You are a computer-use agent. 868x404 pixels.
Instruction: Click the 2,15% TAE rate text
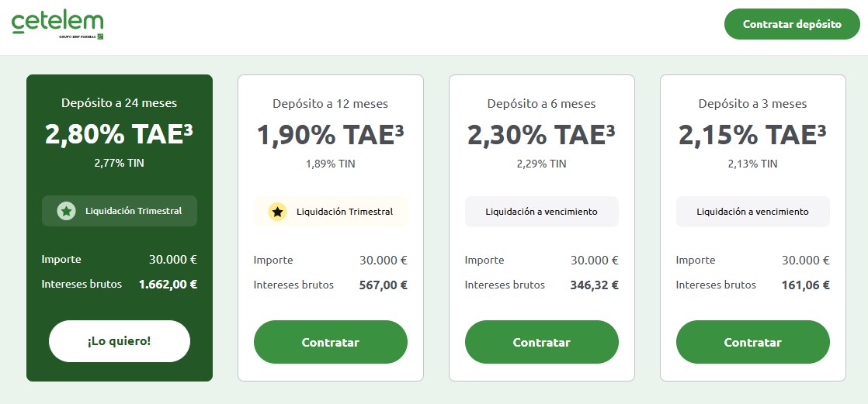[x=752, y=135]
